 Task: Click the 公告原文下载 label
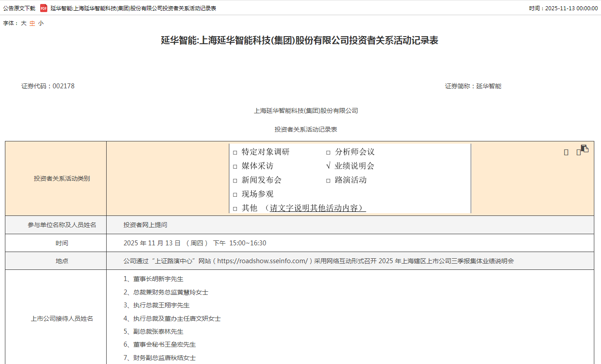19,8
